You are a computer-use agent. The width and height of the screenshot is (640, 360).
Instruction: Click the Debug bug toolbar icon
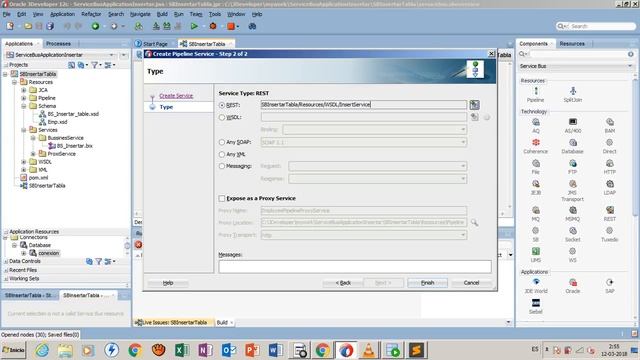click(213, 26)
